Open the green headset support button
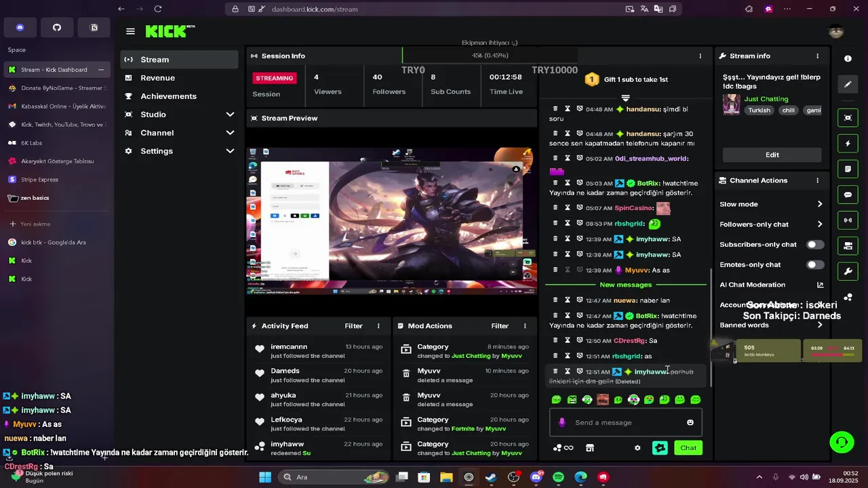 click(x=842, y=442)
